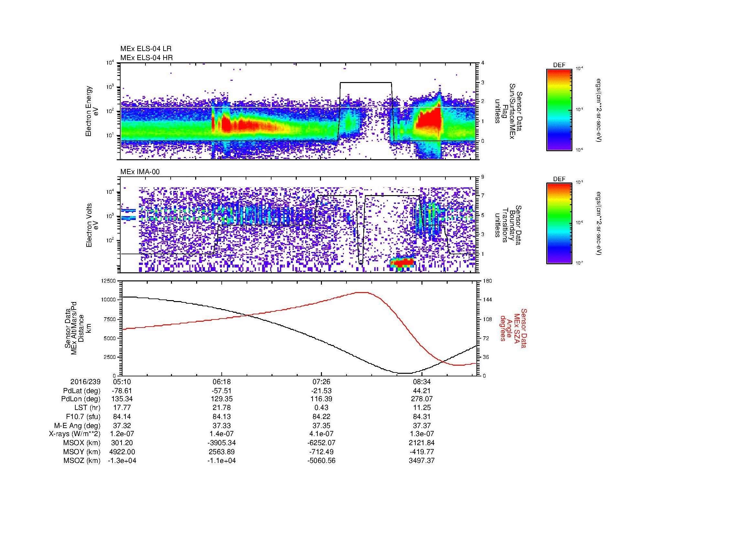This screenshot has width=756, height=534.
Task: Click the time tick '06:18'
Action: (x=222, y=382)
